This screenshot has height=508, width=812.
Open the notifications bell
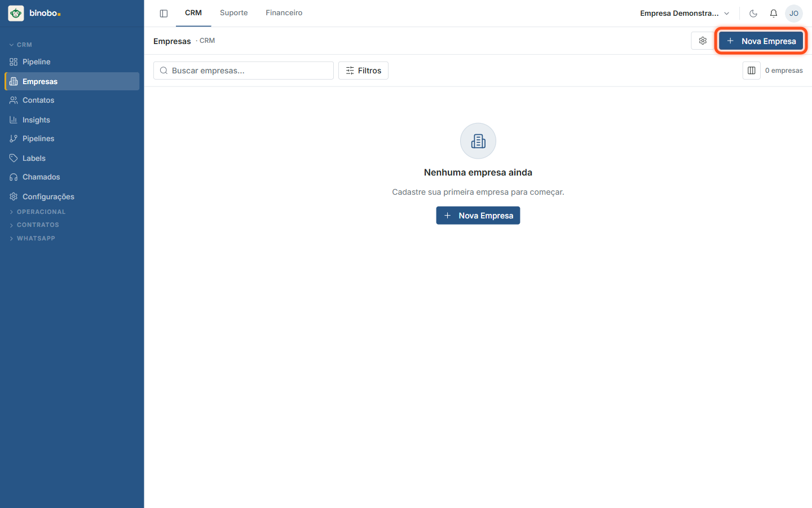774,13
